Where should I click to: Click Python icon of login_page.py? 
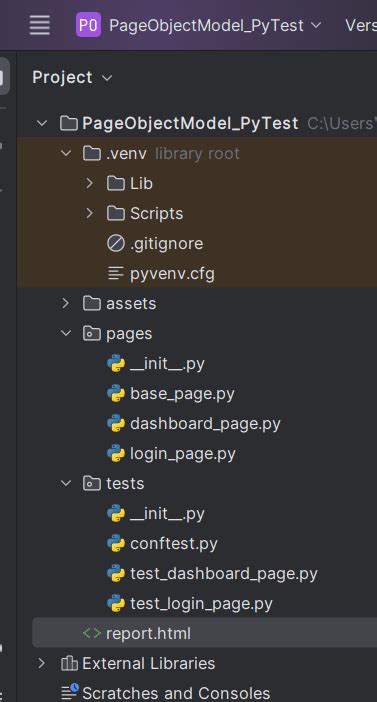pyautogui.click(x=116, y=454)
